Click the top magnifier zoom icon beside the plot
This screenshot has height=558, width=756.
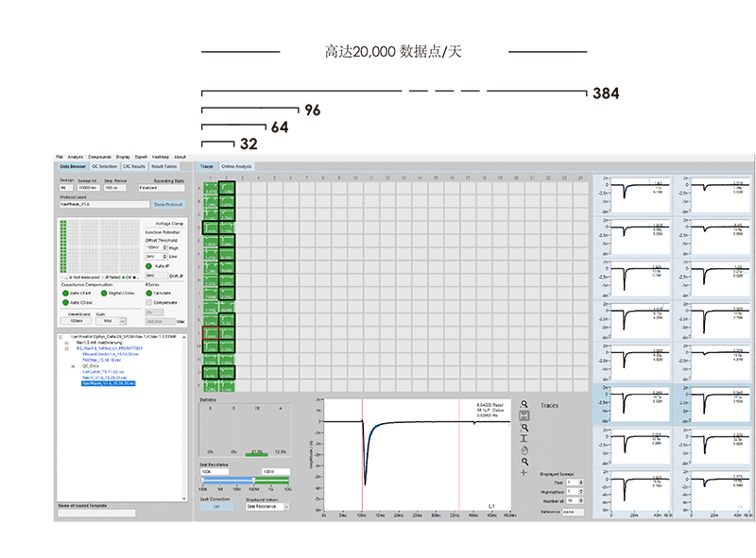(524, 403)
